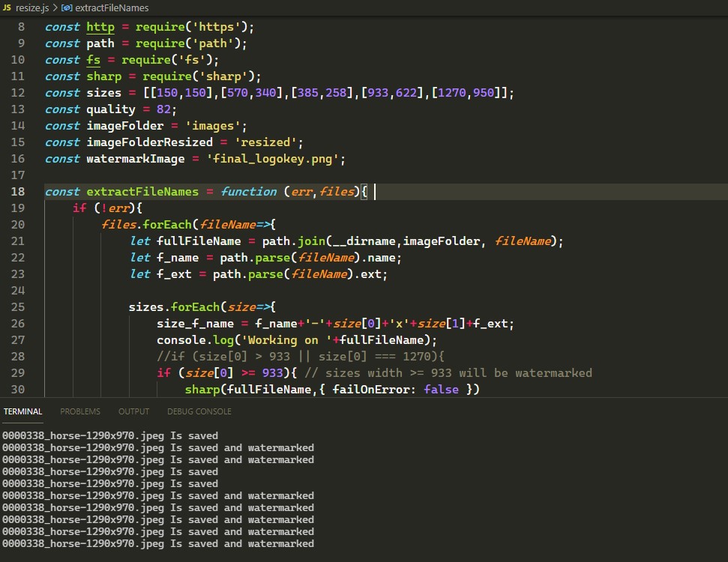Click the 'https' string on line 8
The width and height of the screenshot is (728, 562).
coord(217,27)
